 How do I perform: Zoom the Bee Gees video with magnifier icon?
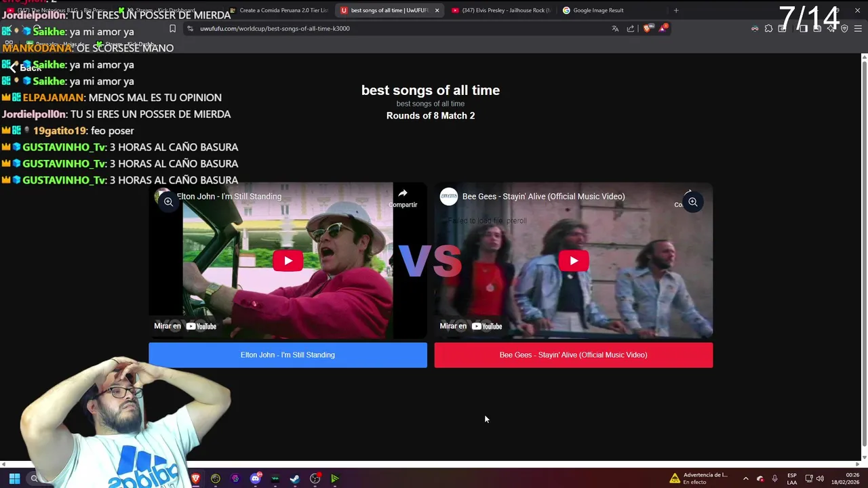[x=692, y=202]
